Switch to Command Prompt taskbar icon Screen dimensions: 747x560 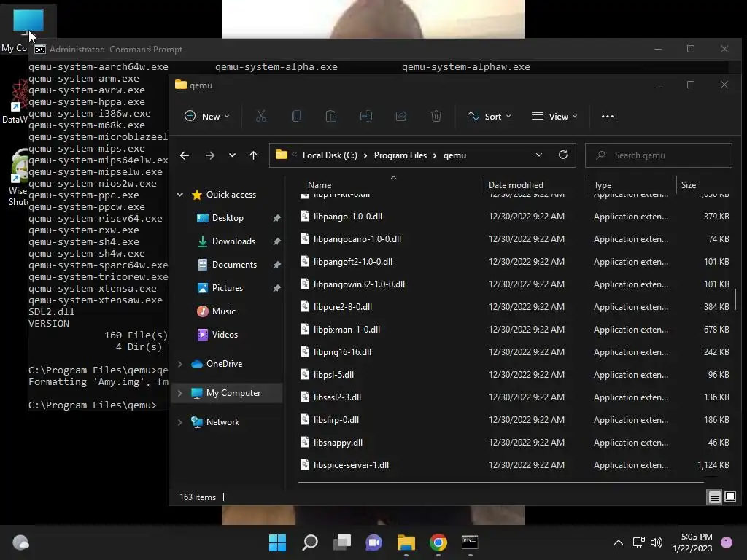[471, 542]
